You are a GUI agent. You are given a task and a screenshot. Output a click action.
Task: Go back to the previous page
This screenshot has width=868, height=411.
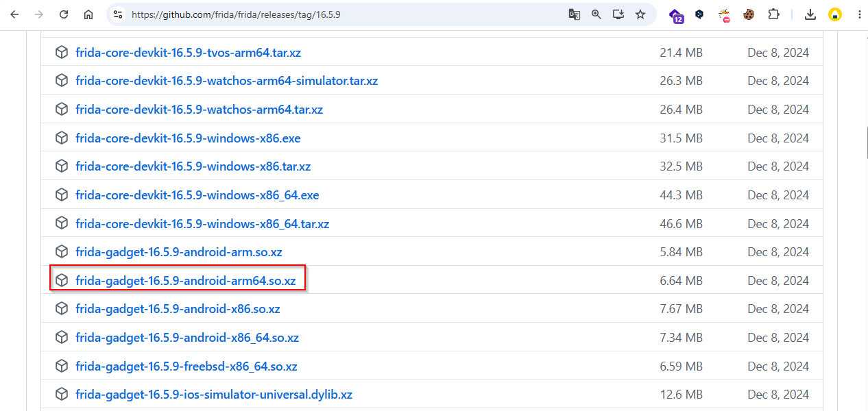click(14, 14)
